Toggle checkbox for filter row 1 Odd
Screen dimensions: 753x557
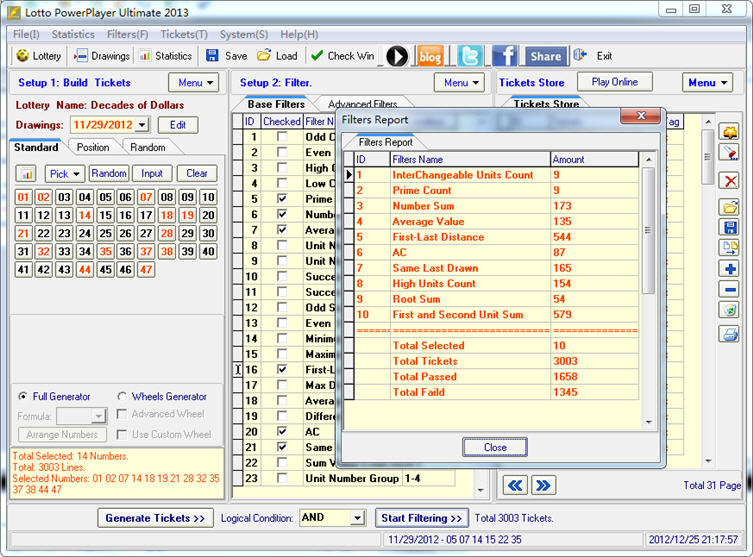pos(282,137)
